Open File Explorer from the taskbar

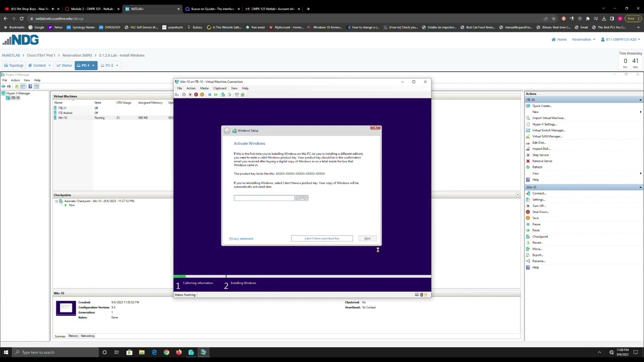tap(142, 352)
